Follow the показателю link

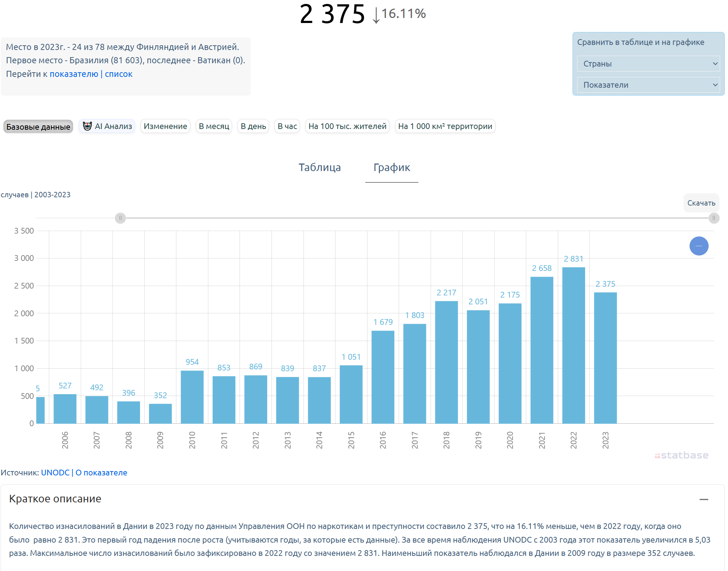coord(74,74)
